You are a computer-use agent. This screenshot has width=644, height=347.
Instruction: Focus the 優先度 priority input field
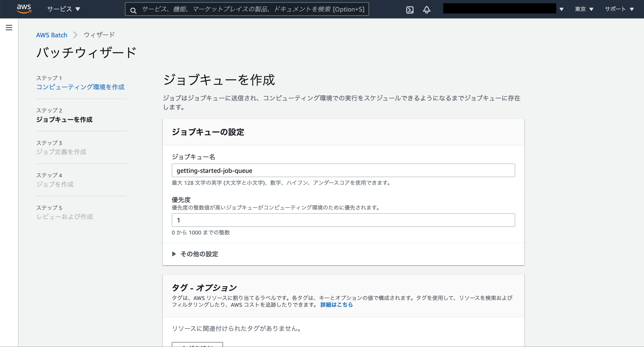[343, 220]
